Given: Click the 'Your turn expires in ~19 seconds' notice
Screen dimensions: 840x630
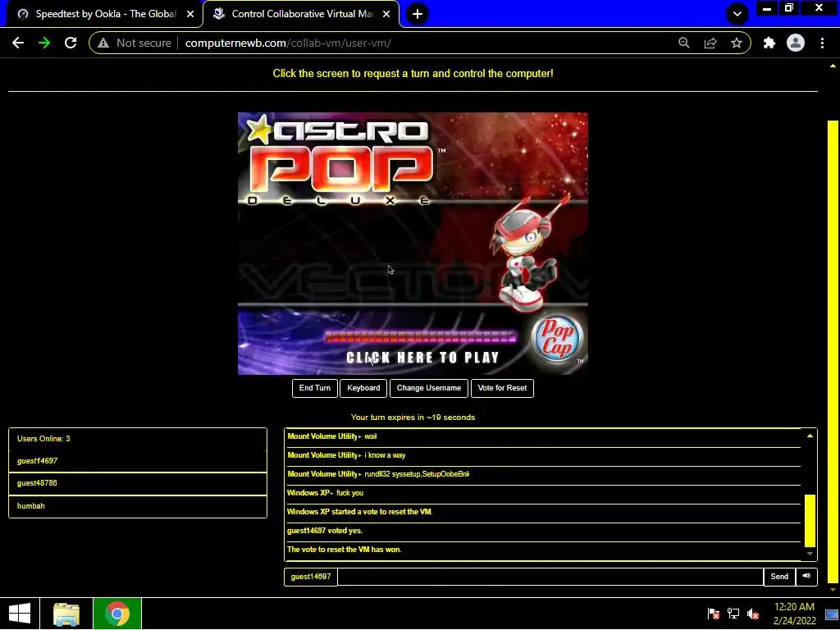Looking at the screenshot, I should click(413, 417).
